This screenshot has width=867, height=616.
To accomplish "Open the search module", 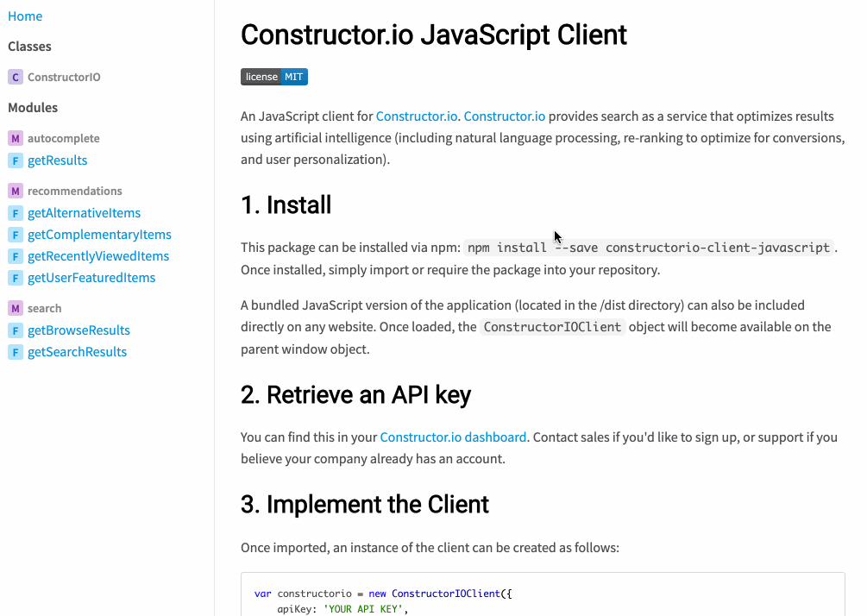I will 44,308.
